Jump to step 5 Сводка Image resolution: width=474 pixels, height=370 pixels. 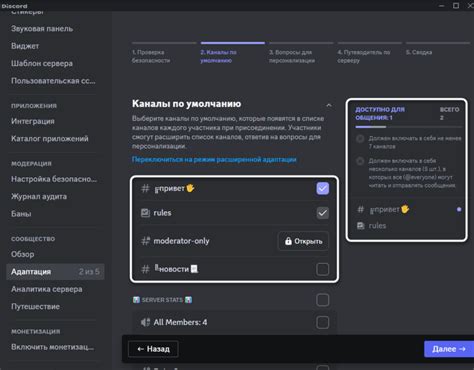click(x=438, y=49)
